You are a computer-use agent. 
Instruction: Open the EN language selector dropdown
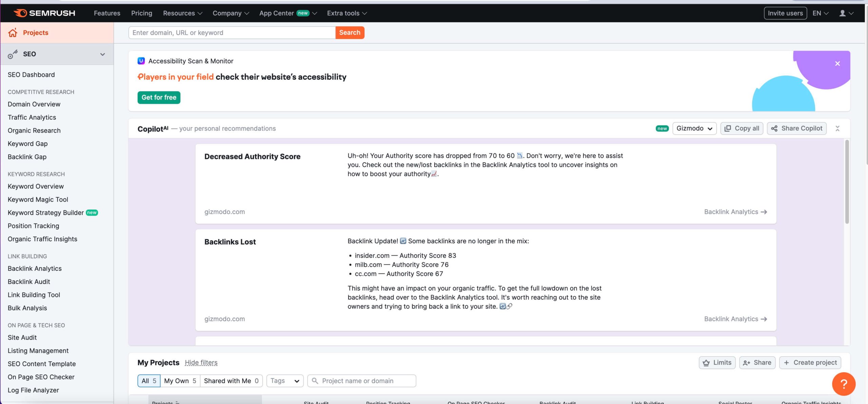point(821,13)
